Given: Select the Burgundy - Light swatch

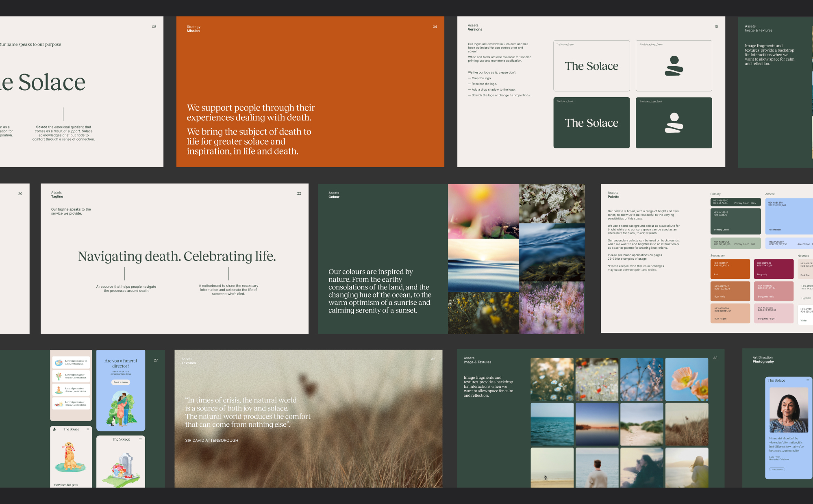Looking at the screenshot, I should click(774, 313).
